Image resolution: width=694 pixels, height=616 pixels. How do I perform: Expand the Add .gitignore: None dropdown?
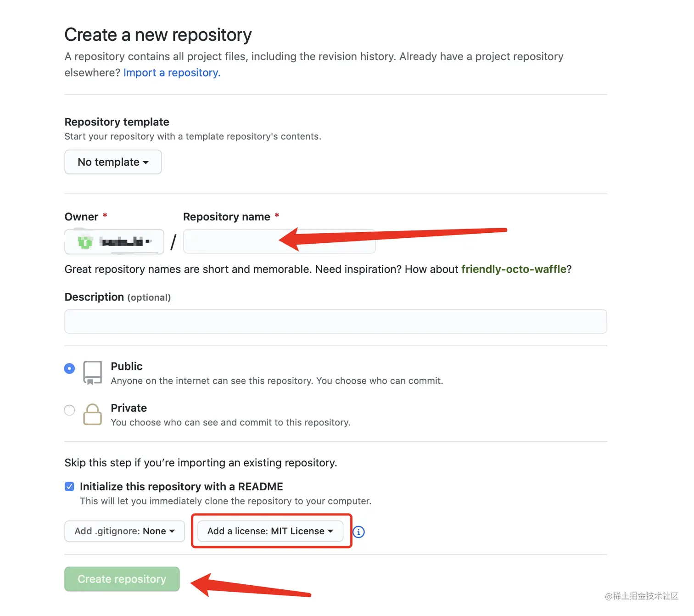coord(124,531)
